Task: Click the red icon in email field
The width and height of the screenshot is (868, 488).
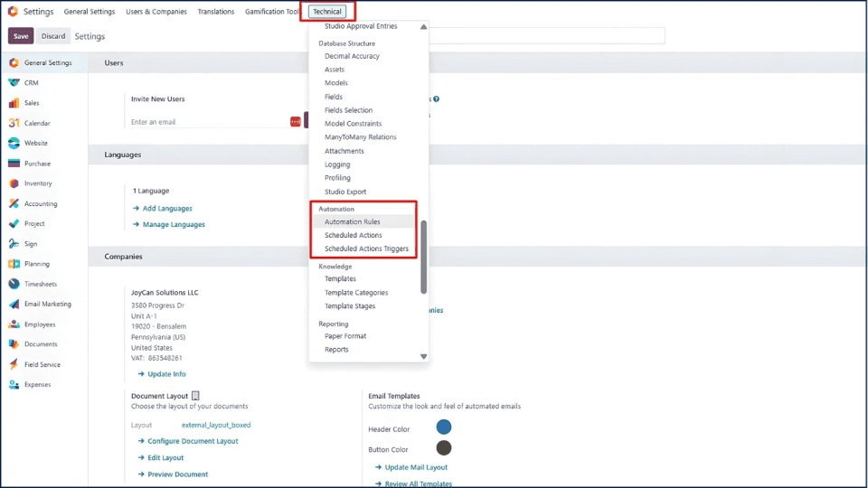Action: [x=295, y=122]
